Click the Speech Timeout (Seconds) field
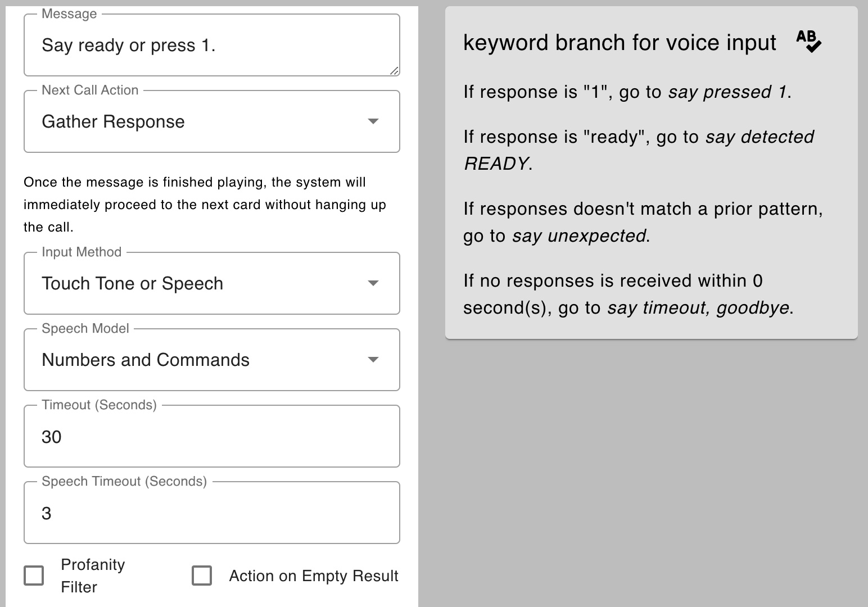This screenshot has width=868, height=607. coord(211,513)
